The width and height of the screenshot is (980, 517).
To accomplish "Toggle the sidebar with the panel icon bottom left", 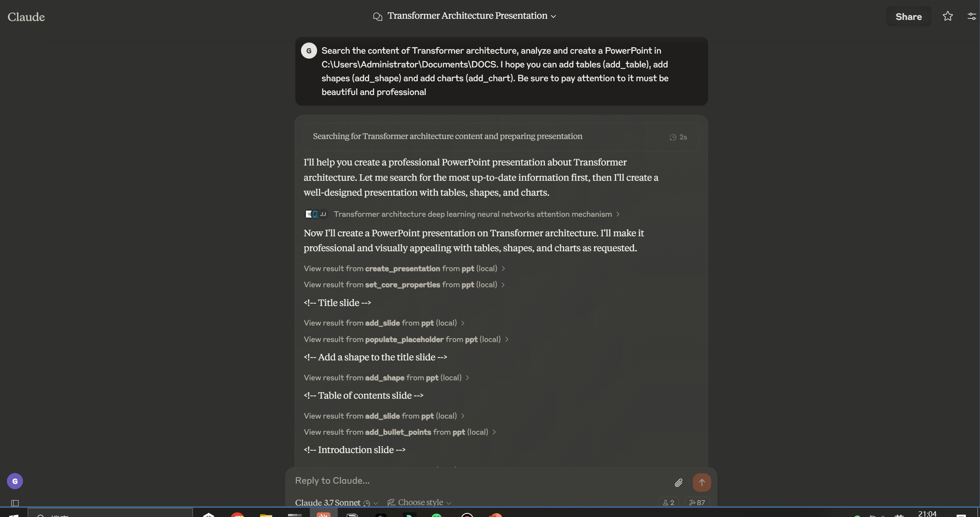I will [15, 503].
